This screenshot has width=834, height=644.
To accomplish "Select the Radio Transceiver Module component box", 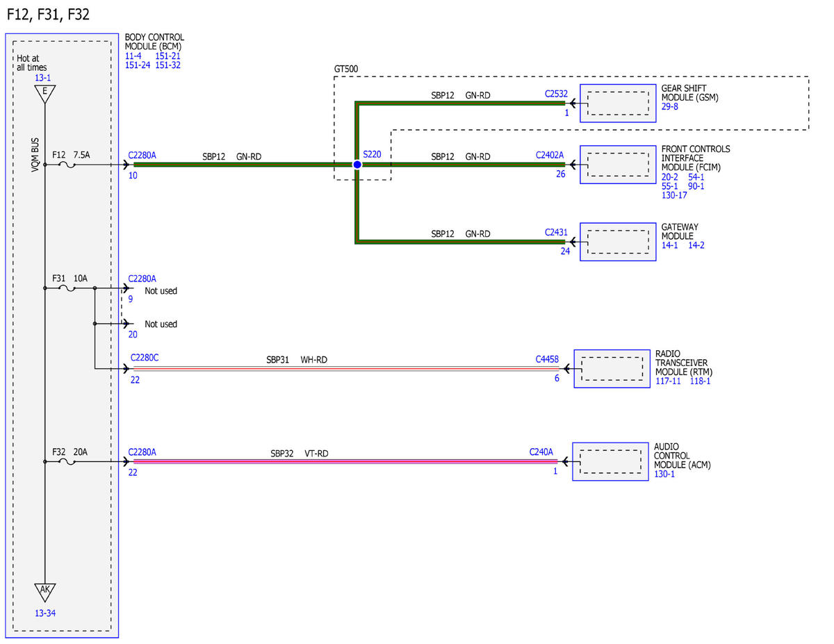I will pos(612,368).
